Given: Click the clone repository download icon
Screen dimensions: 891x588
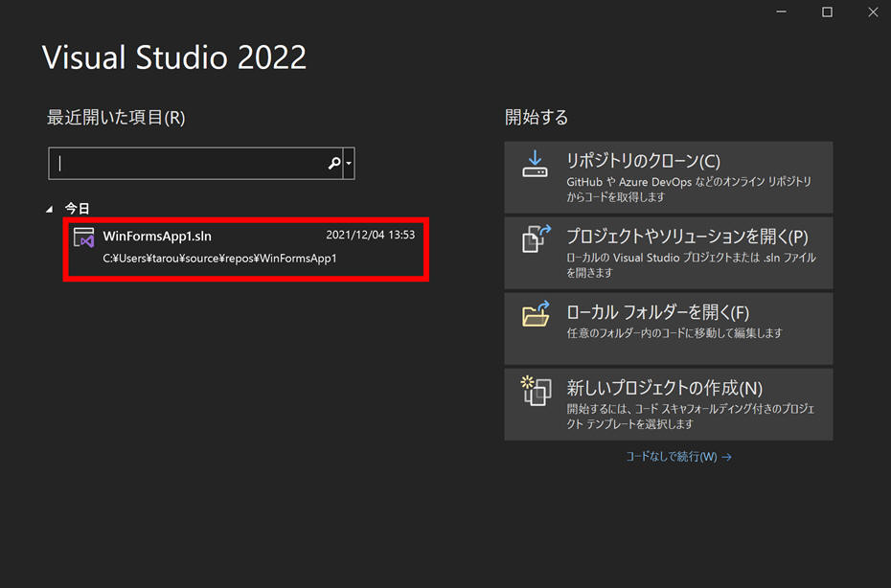Looking at the screenshot, I should click(x=535, y=164).
